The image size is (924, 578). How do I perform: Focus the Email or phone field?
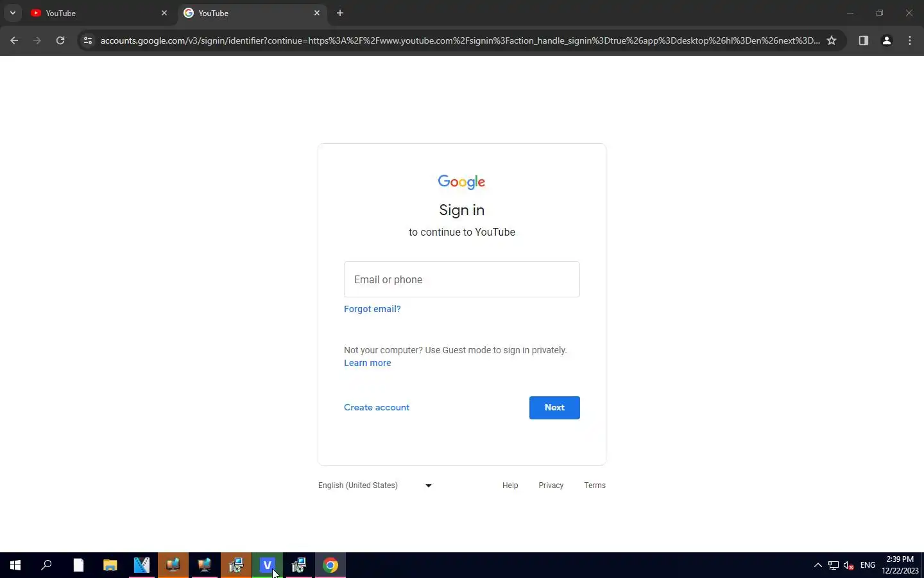pos(462,279)
